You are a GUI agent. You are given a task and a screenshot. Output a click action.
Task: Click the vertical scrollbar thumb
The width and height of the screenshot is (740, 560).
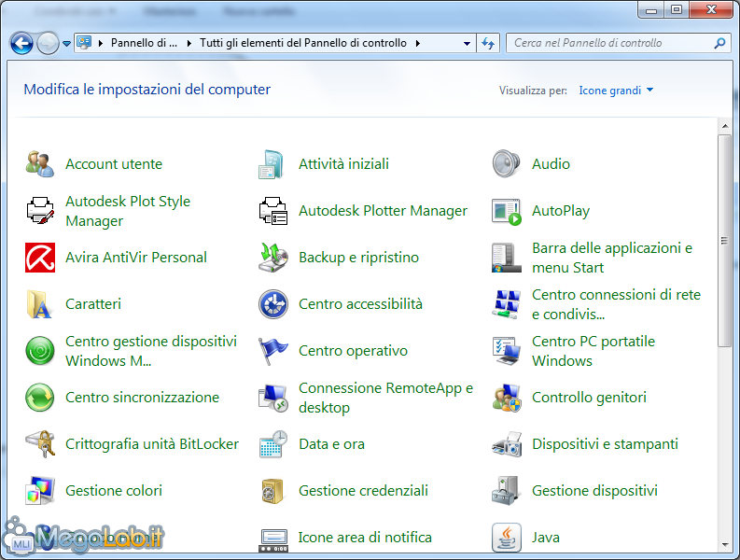tap(724, 241)
